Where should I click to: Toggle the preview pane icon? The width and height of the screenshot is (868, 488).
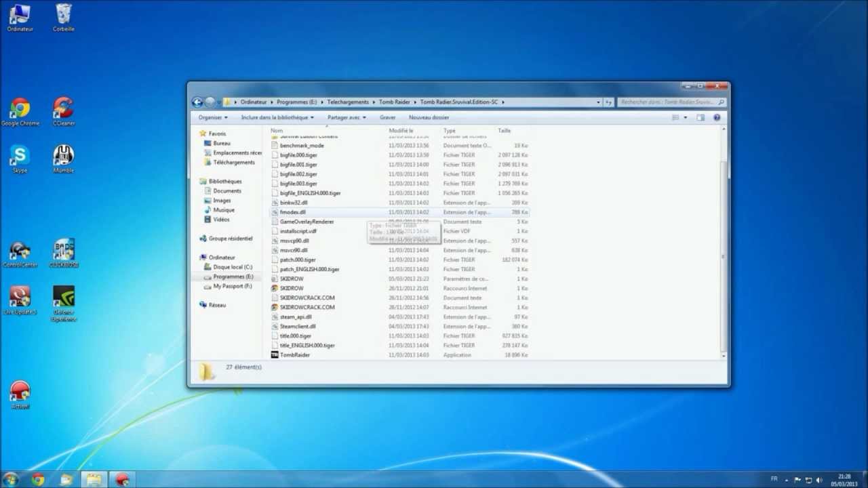tap(701, 117)
